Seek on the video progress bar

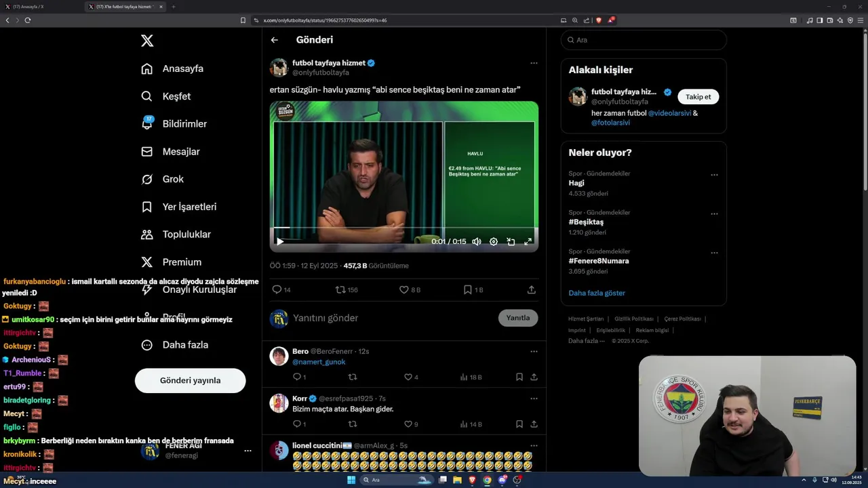404,228
